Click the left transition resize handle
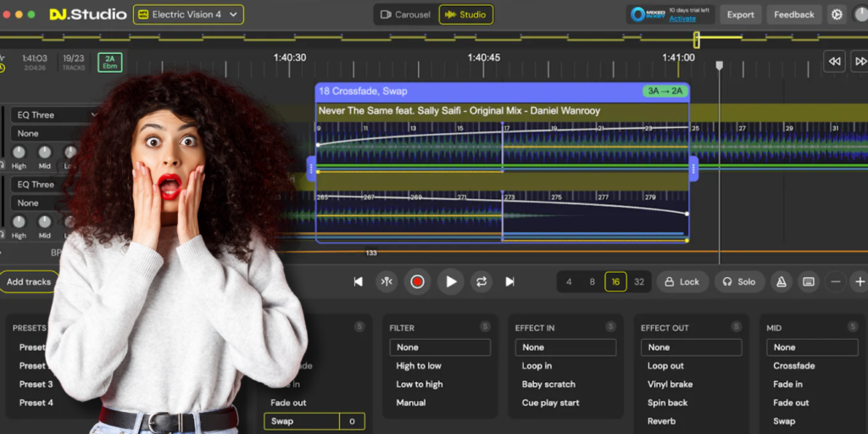The width and height of the screenshot is (868, 434). [x=311, y=169]
